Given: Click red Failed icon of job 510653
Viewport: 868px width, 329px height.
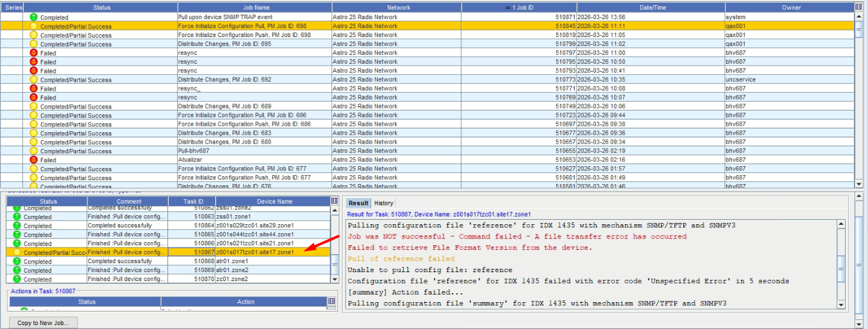Looking at the screenshot, I should coord(34,160).
